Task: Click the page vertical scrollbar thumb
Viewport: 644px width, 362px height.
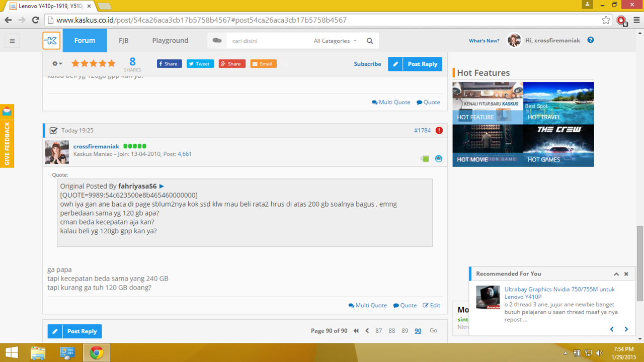Action: tap(640, 264)
